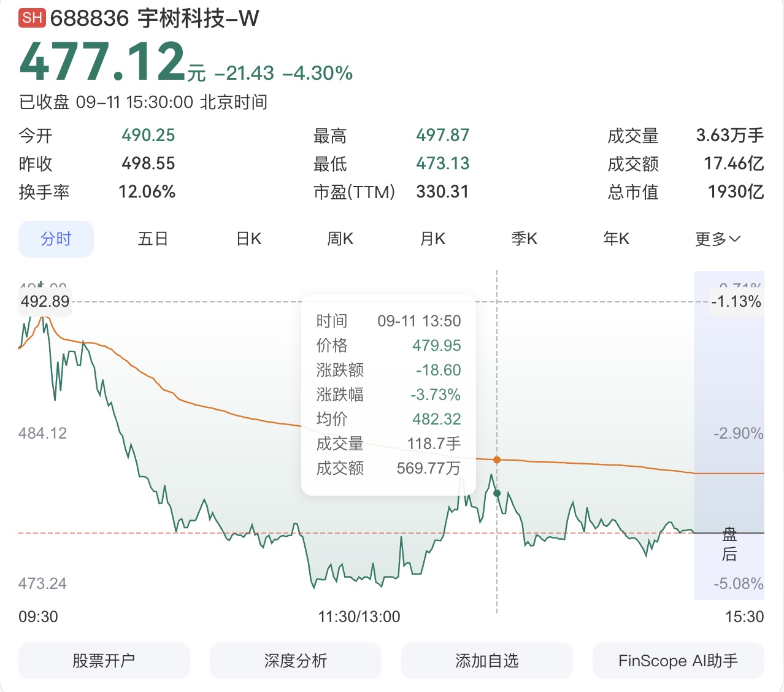The image size is (784, 692).
Task: Open the 年K yearly chart tab
Action: pos(617,239)
